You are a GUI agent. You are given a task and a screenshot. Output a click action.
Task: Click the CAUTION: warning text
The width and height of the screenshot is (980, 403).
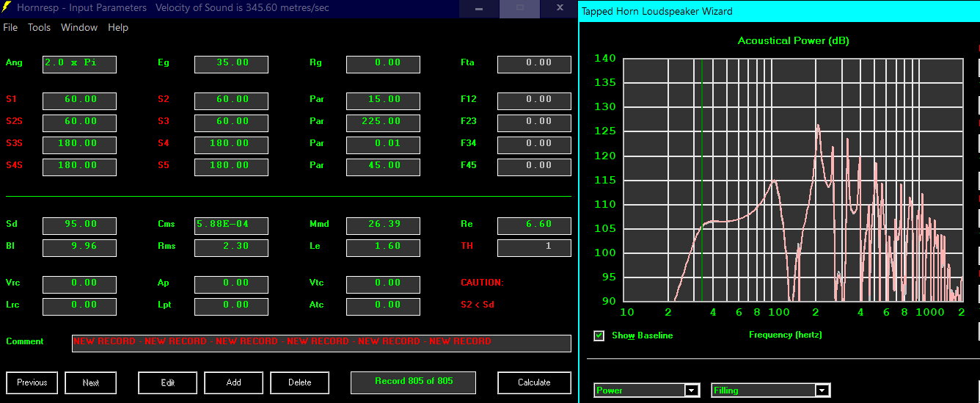click(482, 283)
